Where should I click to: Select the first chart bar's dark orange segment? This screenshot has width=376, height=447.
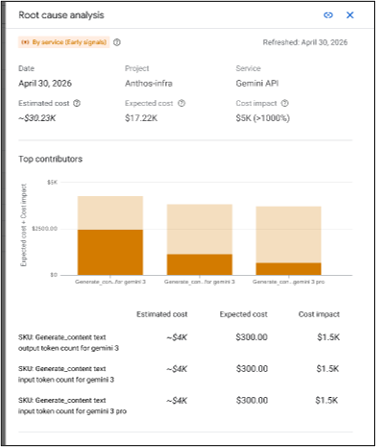point(110,252)
